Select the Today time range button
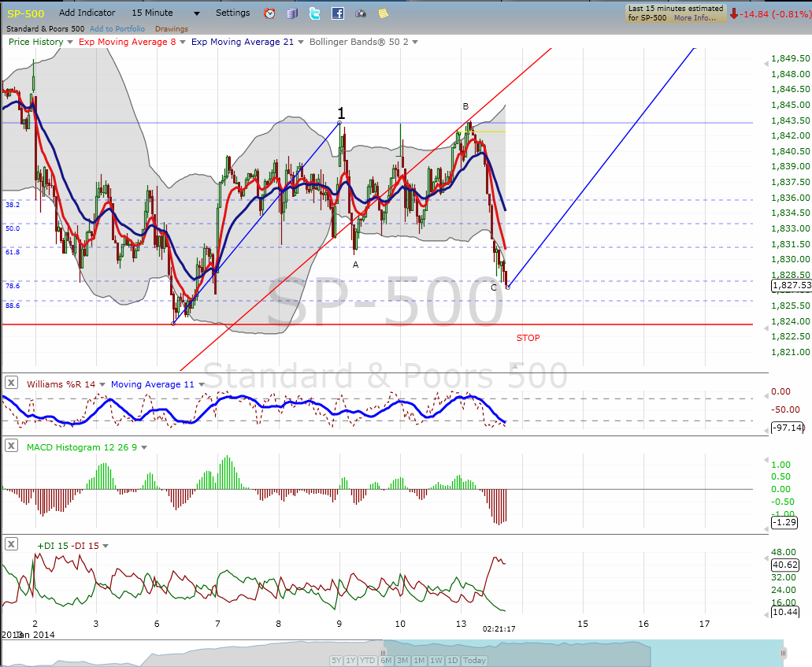Screen dimensions: 812x667 coord(474,660)
